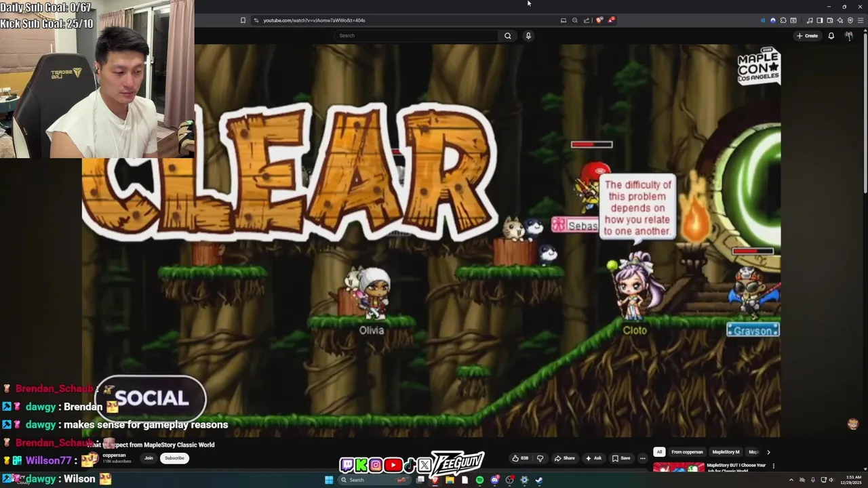The height and width of the screenshot is (488, 868).
Task: Open Discord from the taskbar
Action: pos(495,480)
